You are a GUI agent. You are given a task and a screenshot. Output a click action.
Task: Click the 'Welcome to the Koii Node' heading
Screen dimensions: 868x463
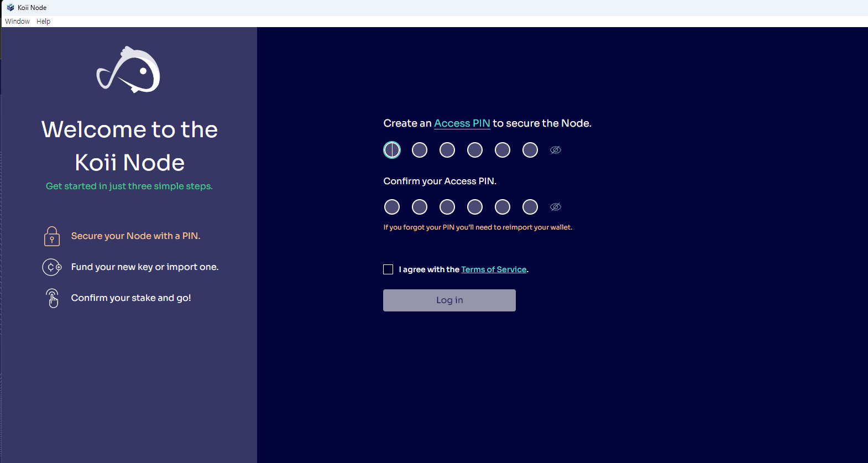pos(129,146)
